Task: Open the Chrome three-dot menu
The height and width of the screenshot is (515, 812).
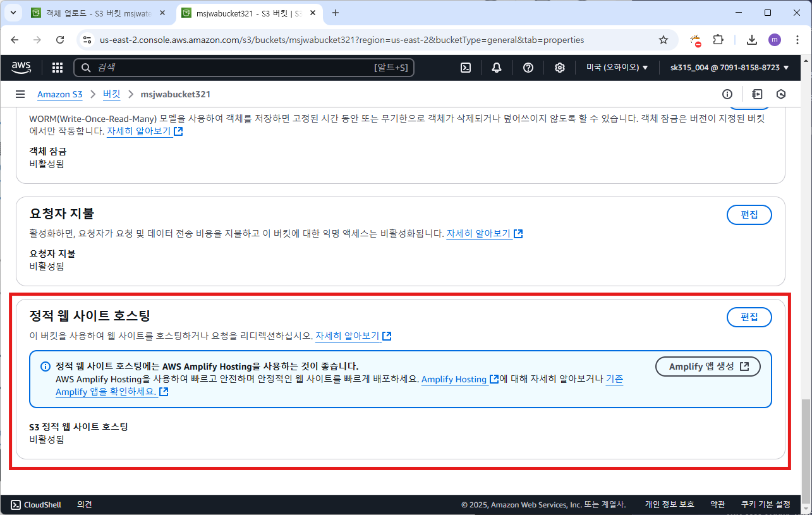Action: [796, 40]
